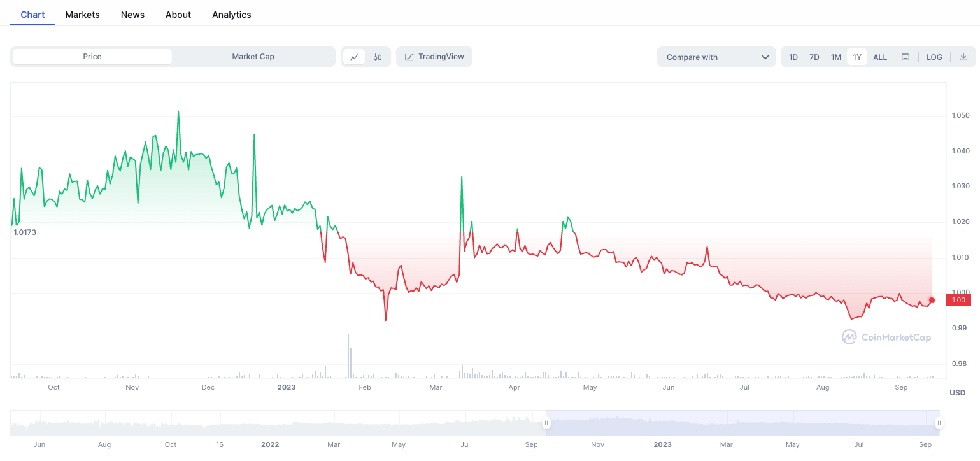This screenshot has height=461, width=980.
Task: Expand Compare with using its chevron
Action: point(765,57)
